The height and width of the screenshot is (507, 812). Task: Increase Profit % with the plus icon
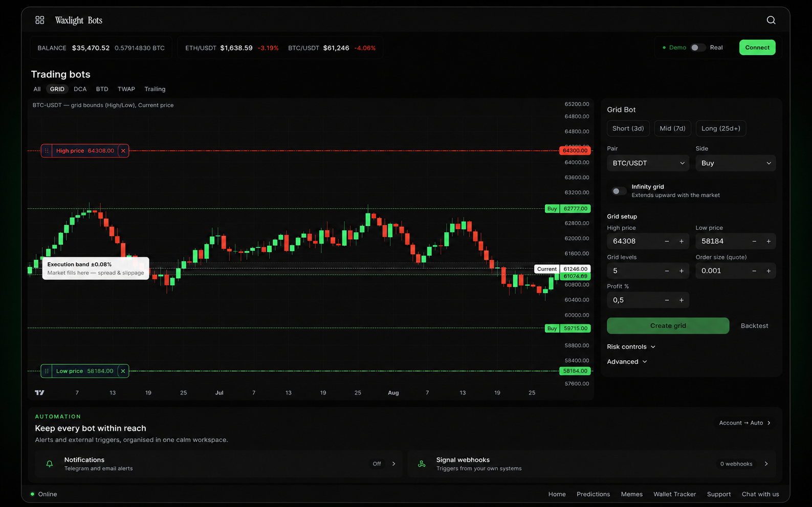tap(681, 300)
